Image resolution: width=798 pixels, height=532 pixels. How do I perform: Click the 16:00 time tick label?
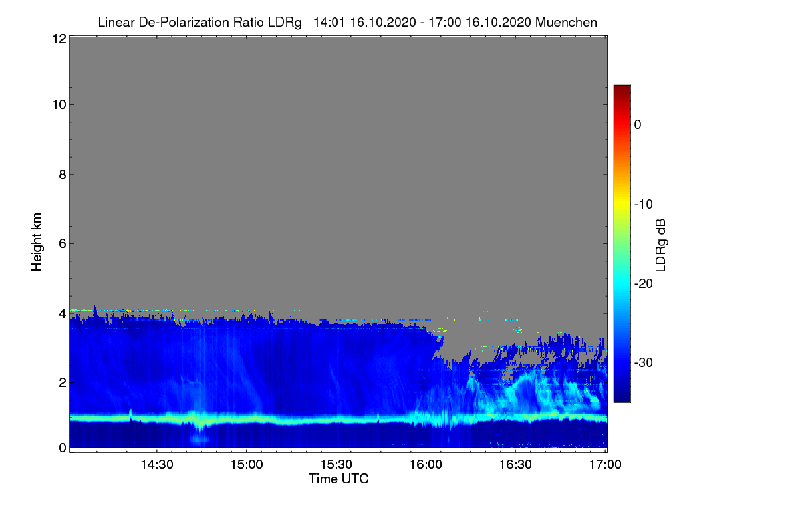[x=426, y=464]
